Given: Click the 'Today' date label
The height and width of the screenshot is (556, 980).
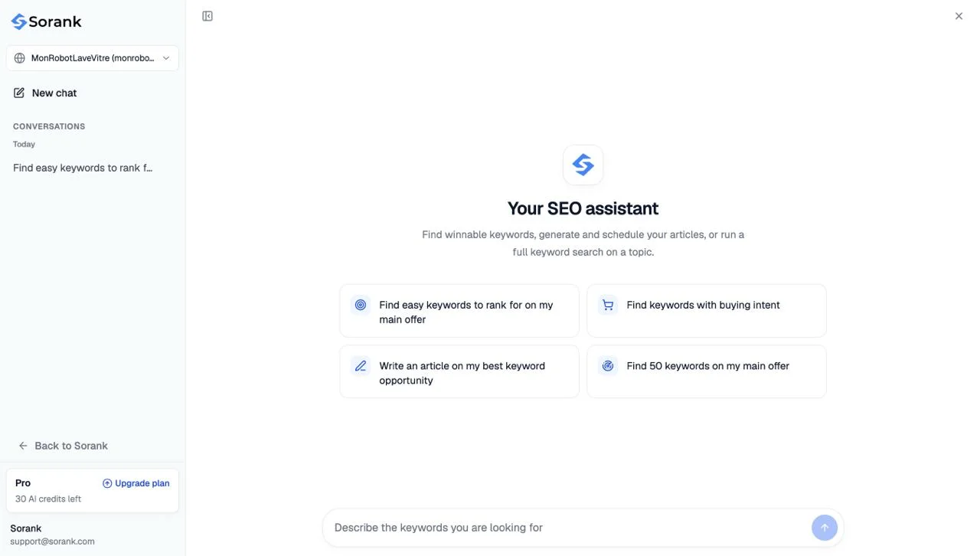Looking at the screenshot, I should (x=24, y=144).
